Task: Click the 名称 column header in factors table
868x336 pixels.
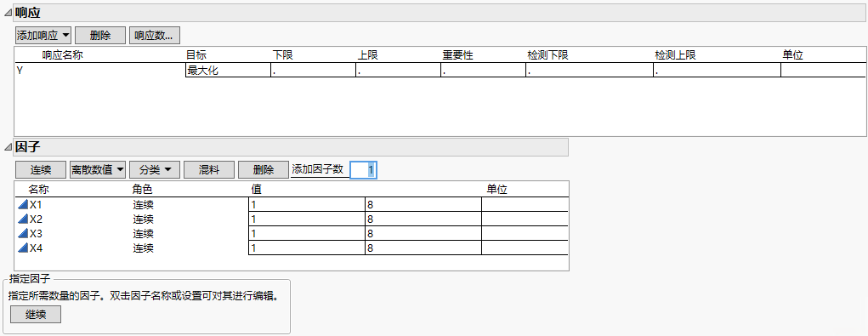Action: click(39, 190)
